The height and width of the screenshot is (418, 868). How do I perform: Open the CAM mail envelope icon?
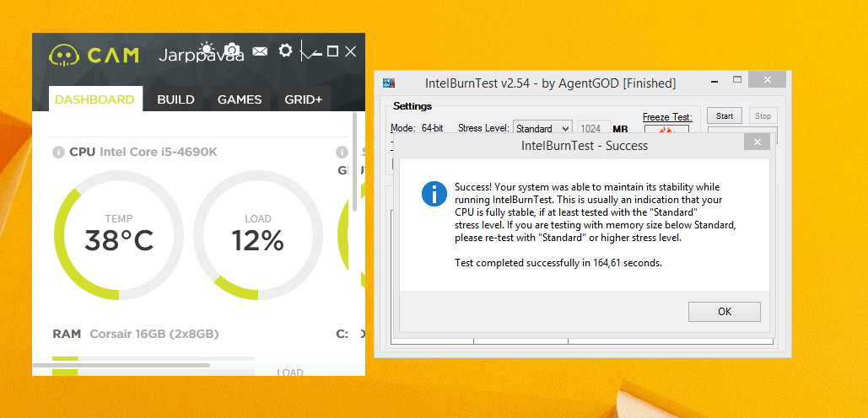[x=260, y=51]
